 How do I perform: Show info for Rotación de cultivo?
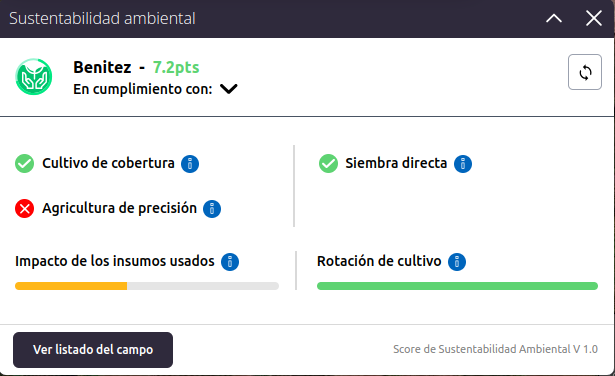(x=457, y=262)
